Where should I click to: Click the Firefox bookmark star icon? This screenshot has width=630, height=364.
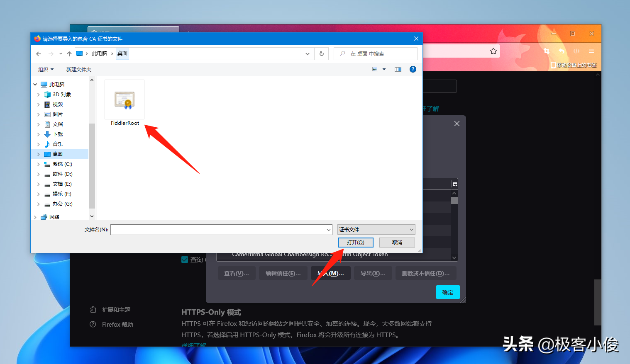pos(493,51)
